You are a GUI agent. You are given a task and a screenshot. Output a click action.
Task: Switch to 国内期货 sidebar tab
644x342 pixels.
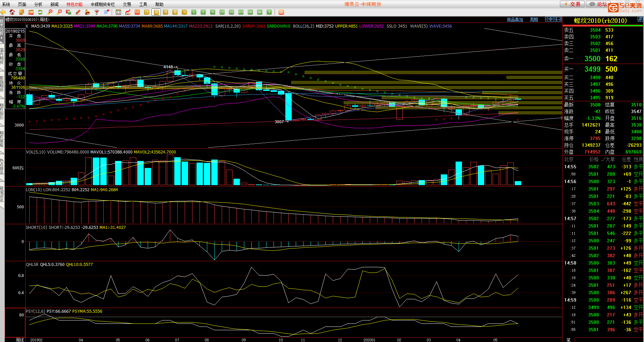(x=2, y=57)
